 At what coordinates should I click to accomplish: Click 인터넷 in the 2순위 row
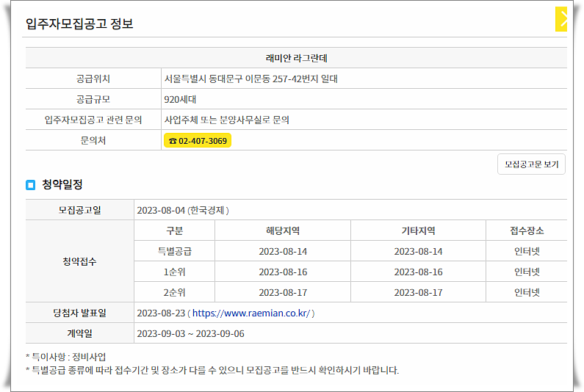click(527, 293)
